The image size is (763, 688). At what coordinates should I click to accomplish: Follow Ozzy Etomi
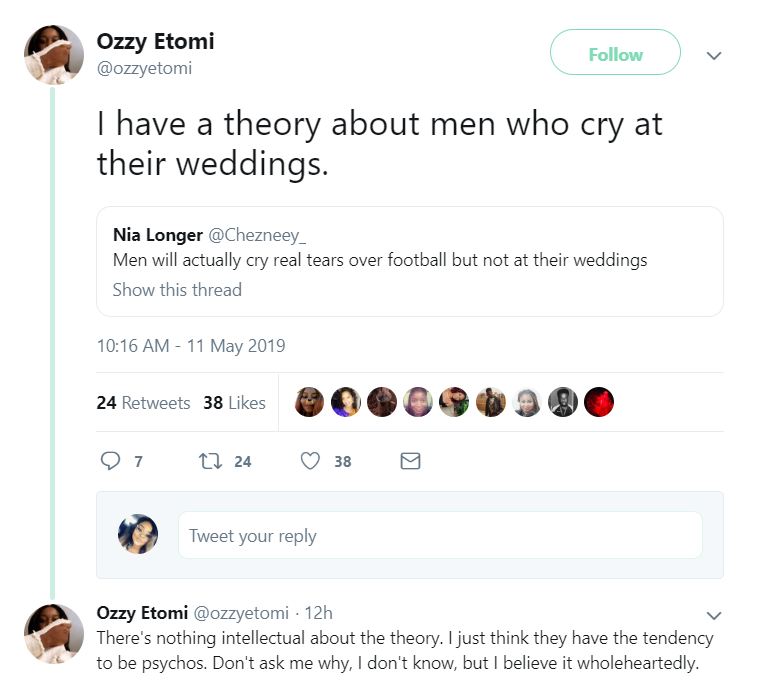click(615, 54)
